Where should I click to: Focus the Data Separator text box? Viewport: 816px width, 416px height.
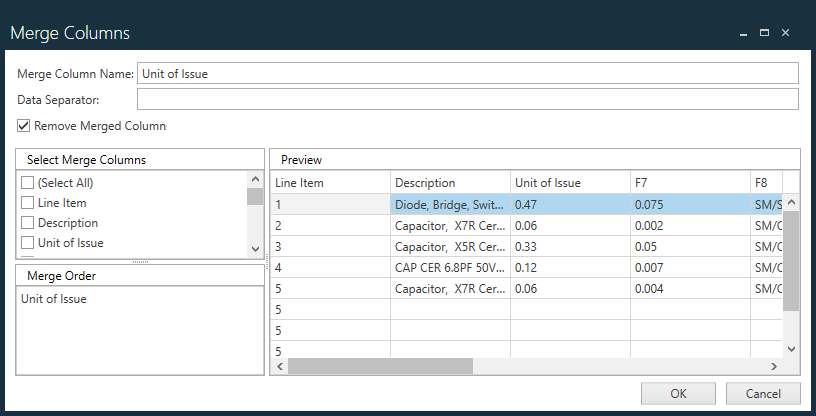pos(467,99)
